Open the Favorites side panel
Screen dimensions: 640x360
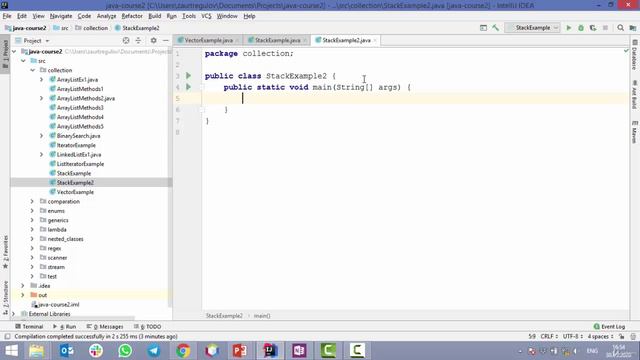[x=5, y=252]
